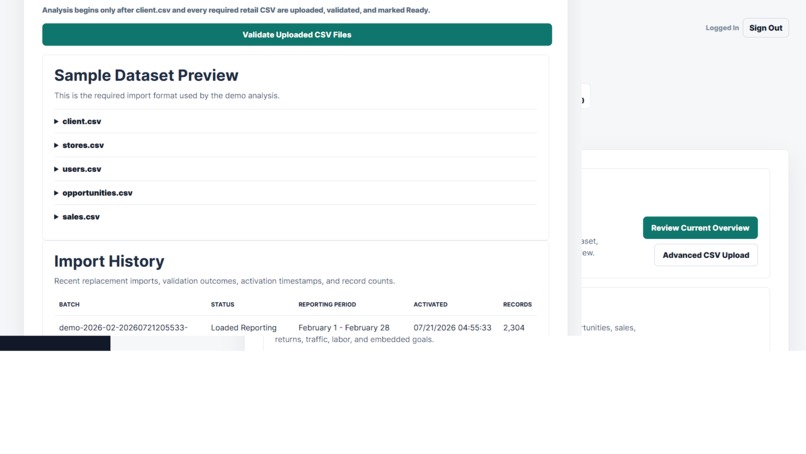806x454 pixels.
Task: Click the STATUS column header
Action: pos(222,304)
